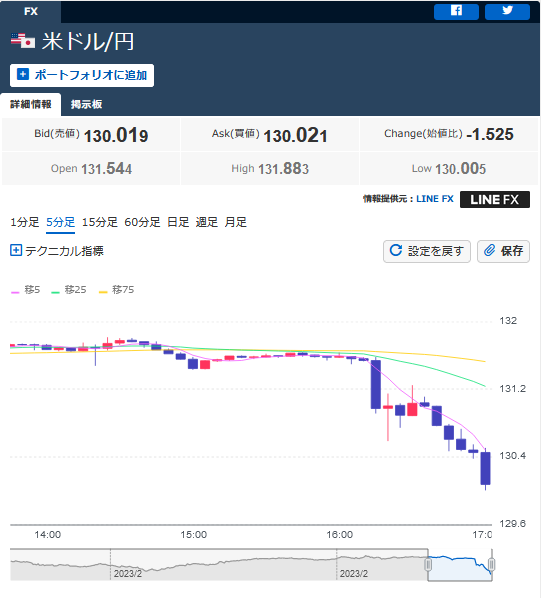Viewport: 541px width, 598px height.
Task: Select 60分足 chart interval
Action: 142,222
